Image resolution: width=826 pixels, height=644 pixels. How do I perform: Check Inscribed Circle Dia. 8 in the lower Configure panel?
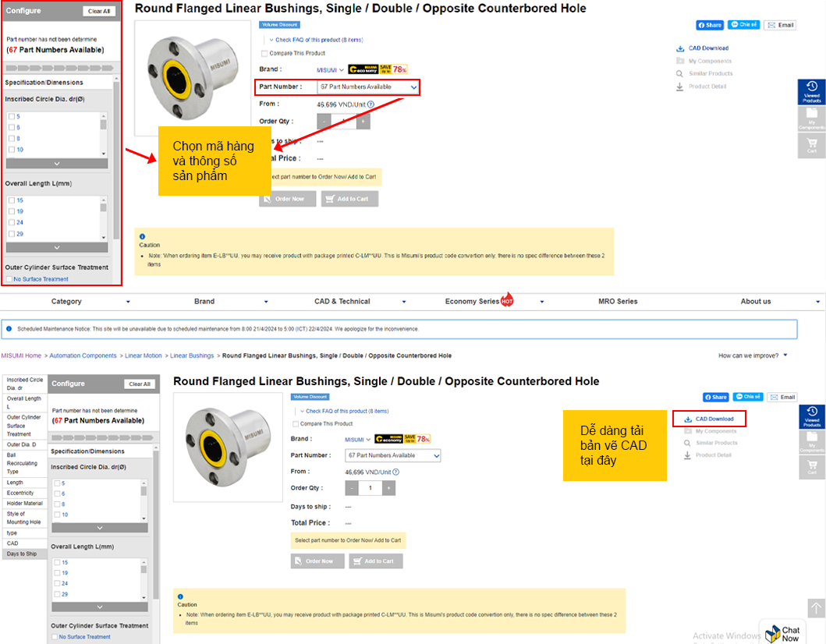click(x=57, y=504)
